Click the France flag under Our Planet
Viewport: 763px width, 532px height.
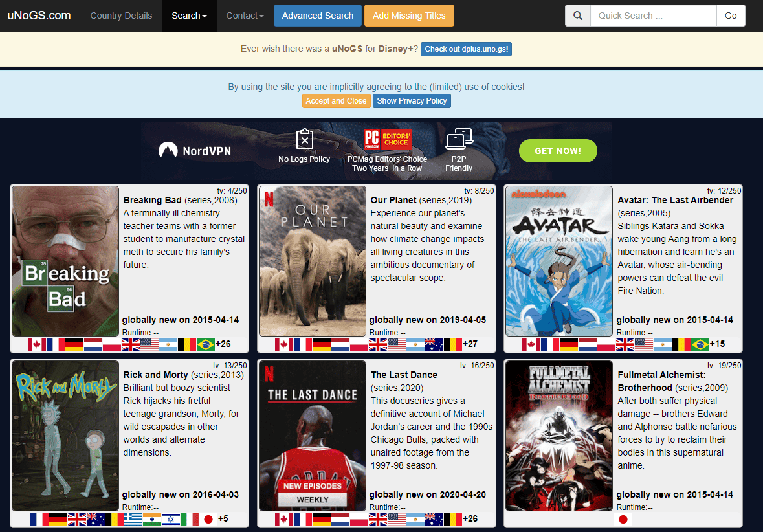click(303, 344)
